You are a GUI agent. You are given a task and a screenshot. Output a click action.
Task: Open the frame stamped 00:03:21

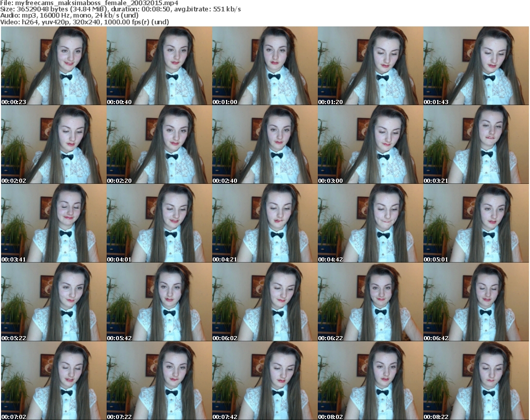[476, 144]
